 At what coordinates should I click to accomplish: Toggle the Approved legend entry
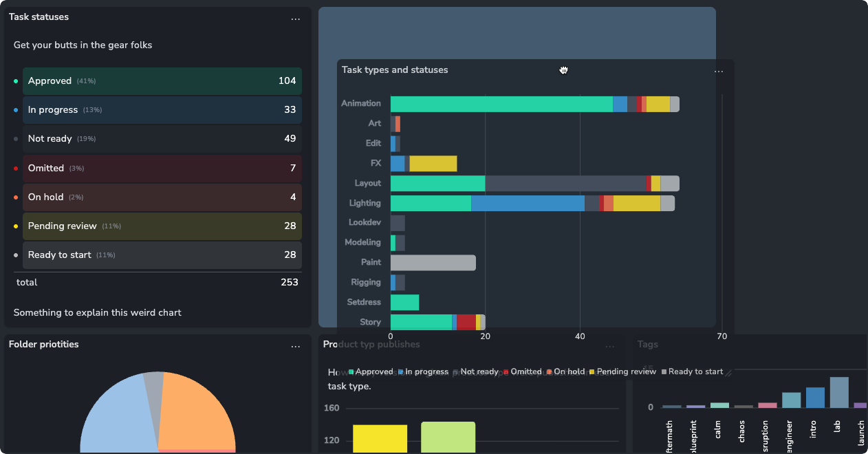(371, 371)
